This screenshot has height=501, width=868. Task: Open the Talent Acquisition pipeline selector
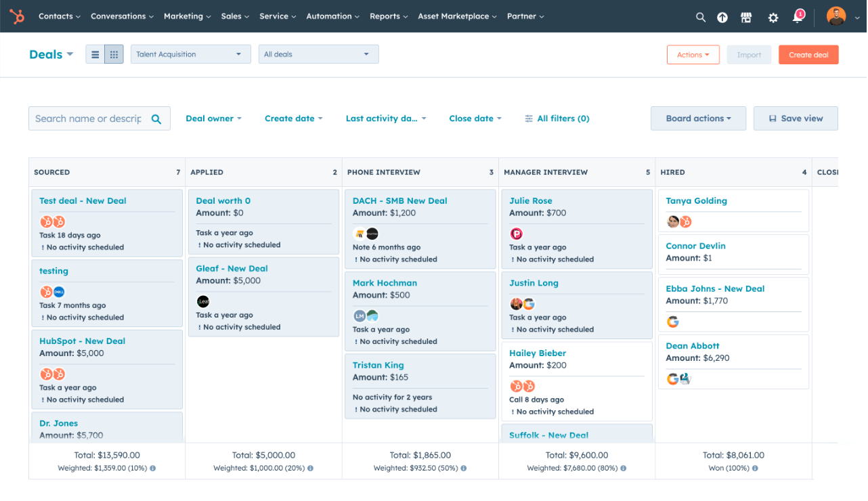pyautogui.click(x=190, y=53)
